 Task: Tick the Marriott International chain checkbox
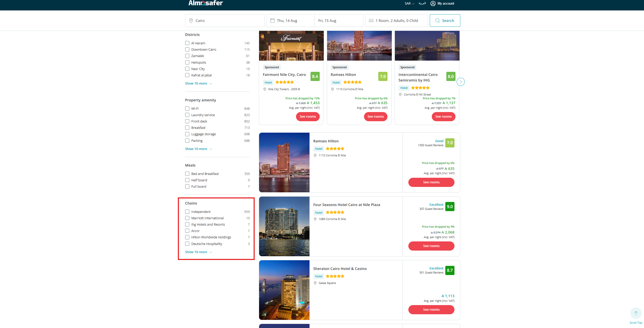[187, 218]
